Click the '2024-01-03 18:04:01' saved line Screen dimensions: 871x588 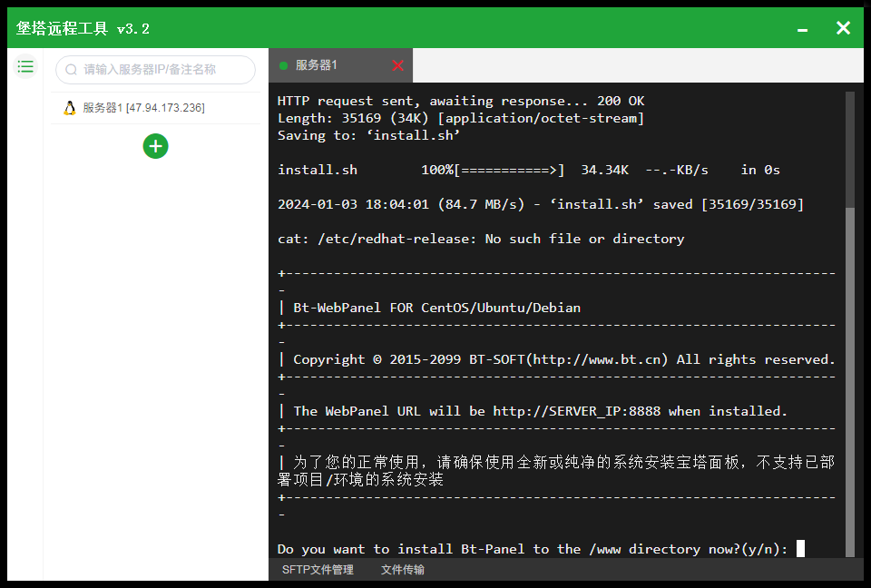[541, 204]
